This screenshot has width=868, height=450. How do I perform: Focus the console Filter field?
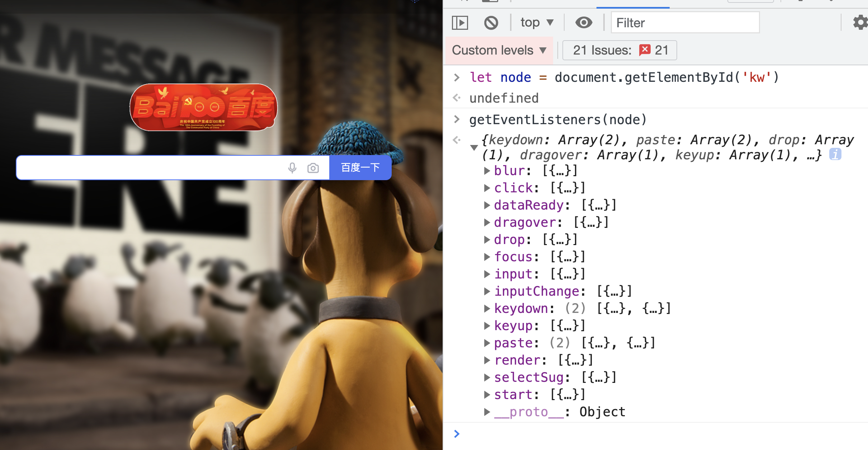point(685,23)
